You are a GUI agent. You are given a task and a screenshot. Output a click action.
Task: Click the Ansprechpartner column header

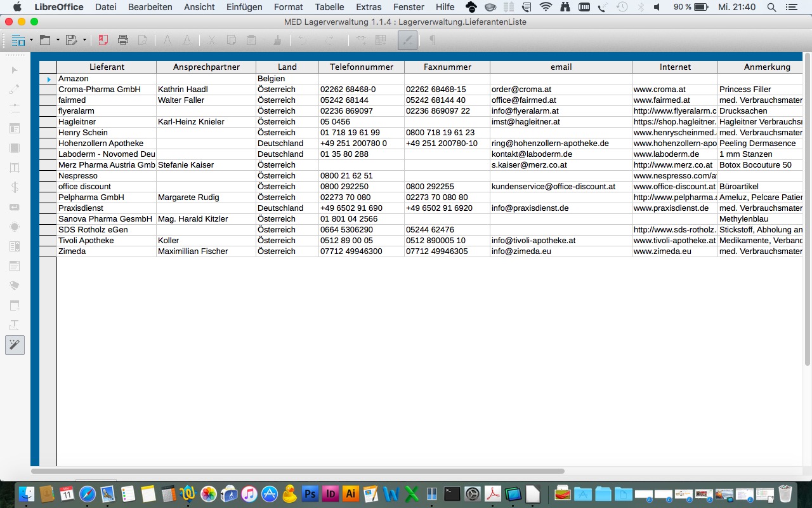pyautogui.click(x=206, y=67)
